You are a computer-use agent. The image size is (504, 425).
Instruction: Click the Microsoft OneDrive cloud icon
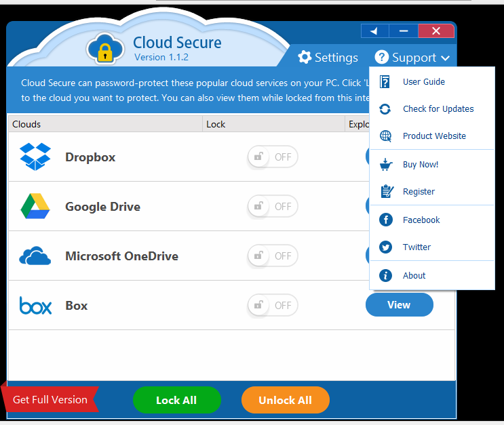(x=35, y=256)
